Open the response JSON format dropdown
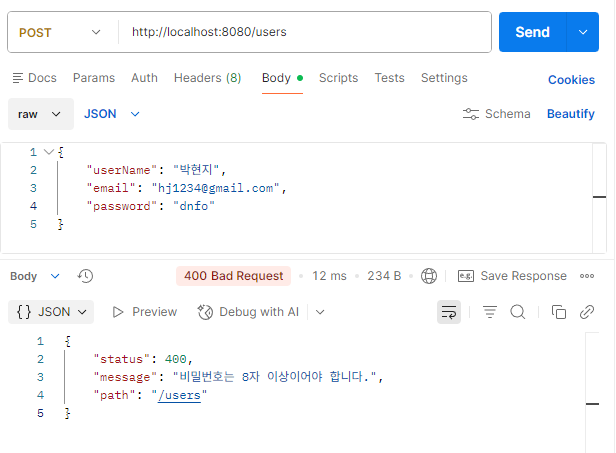The image size is (616, 453). pos(51,312)
